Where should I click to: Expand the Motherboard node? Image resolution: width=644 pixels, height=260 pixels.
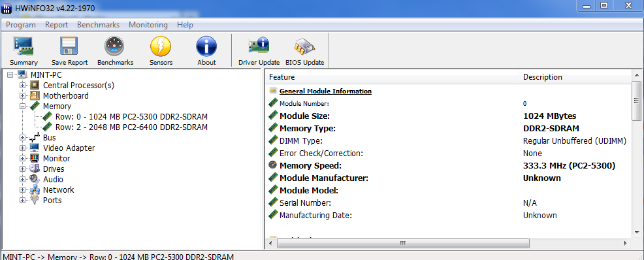[x=23, y=95]
